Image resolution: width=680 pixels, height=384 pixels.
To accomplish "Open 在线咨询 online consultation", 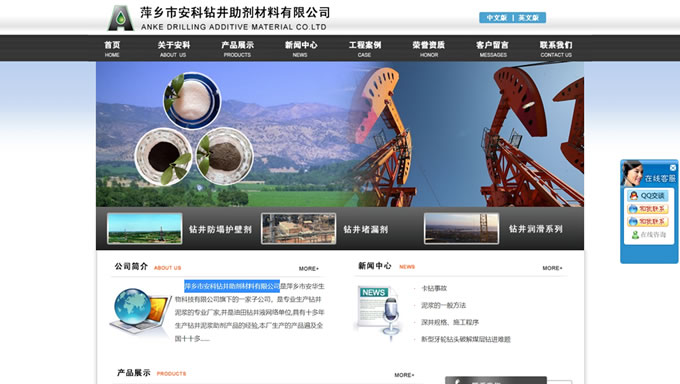I will 649,235.
